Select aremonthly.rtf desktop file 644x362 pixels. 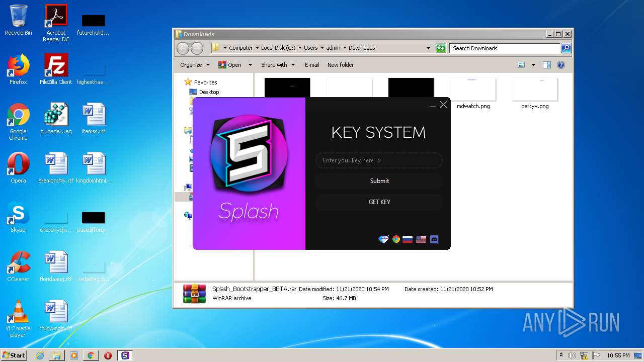click(56, 168)
